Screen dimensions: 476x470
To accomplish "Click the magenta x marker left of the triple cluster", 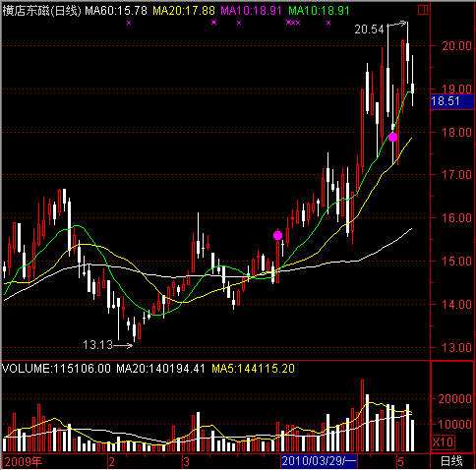I will point(214,23).
